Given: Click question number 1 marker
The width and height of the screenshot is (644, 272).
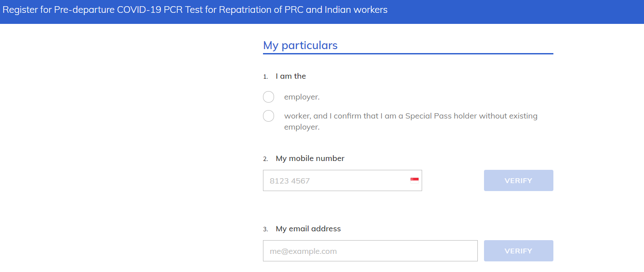Looking at the screenshot, I should click(266, 77).
